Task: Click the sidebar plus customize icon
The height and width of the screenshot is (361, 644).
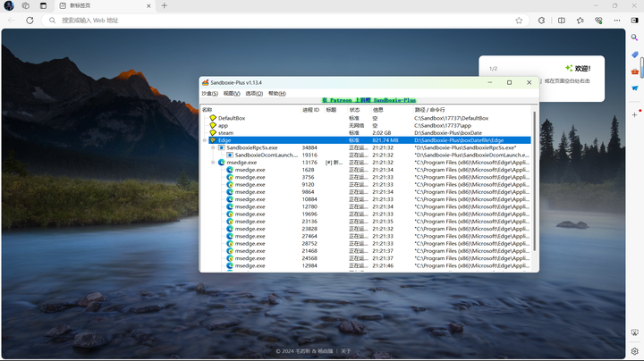Action: 634,115
